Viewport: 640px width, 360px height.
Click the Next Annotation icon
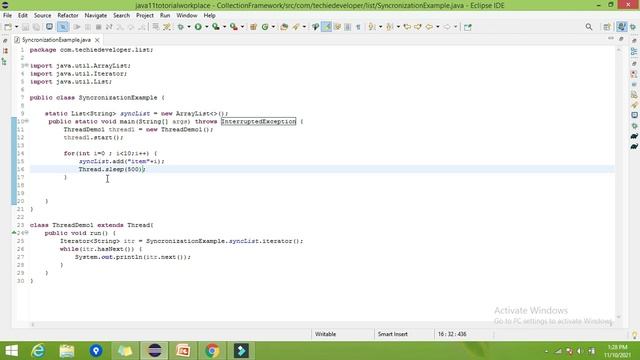tap(372, 27)
